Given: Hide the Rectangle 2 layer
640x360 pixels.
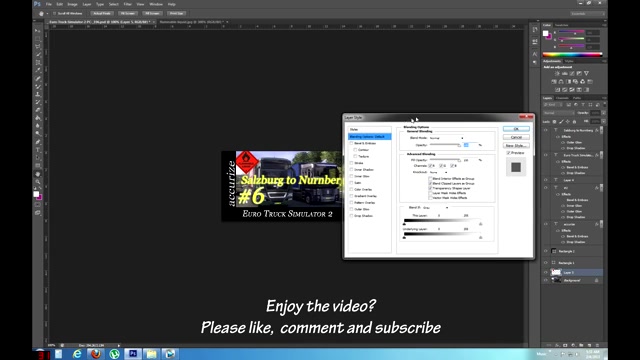Looking at the screenshot, I should click(546, 251).
